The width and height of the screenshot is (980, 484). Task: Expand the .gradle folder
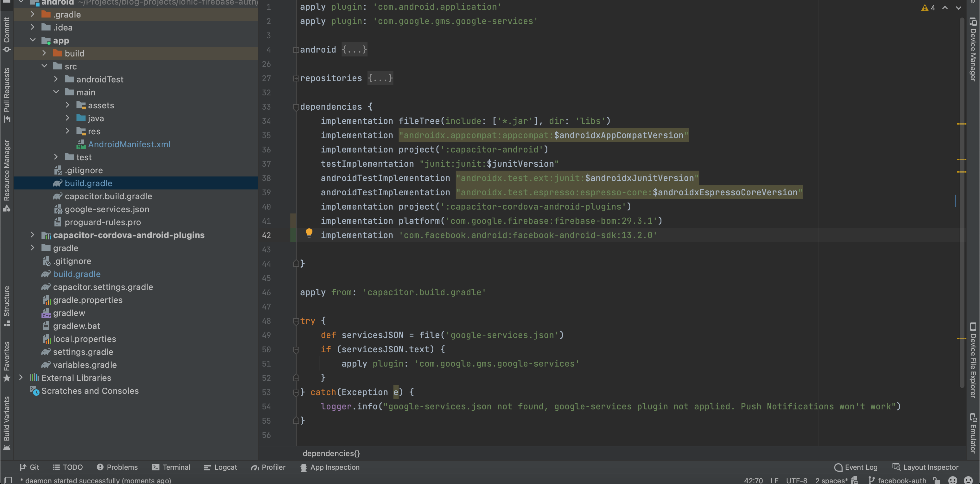point(32,14)
